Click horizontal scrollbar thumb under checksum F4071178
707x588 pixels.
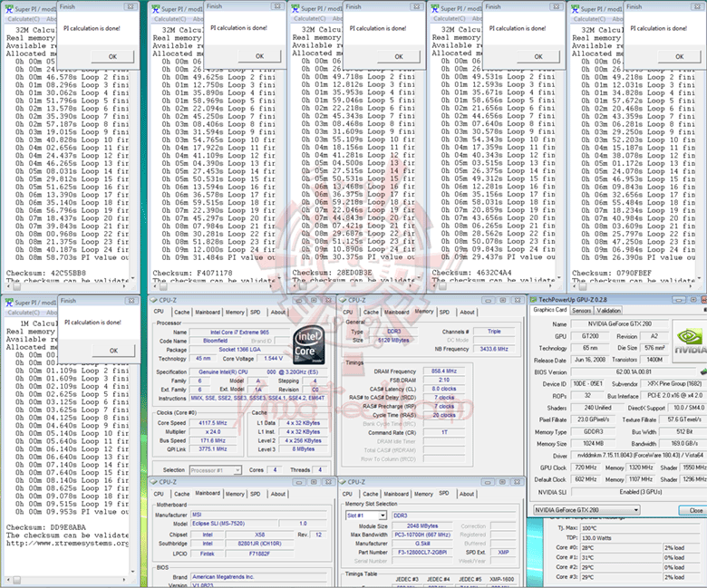click(x=164, y=286)
